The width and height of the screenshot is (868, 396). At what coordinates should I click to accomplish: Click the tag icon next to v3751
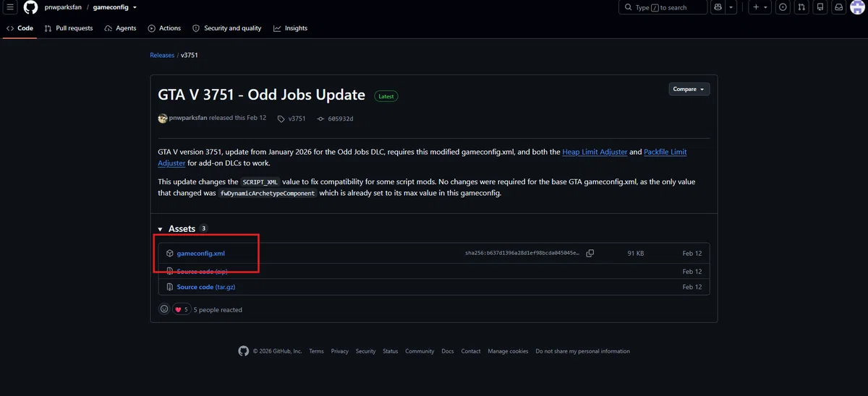pyautogui.click(x=281, y=118)
